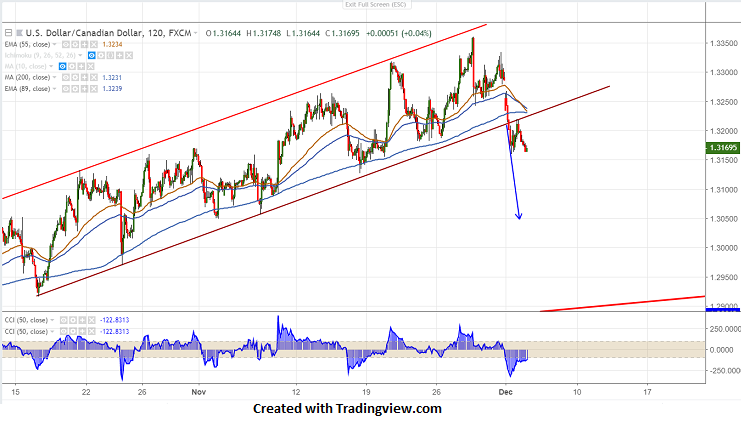The width and height of the screenshot is (741, 428).
Task: Click the plus icon of the upper CCI row
Action: [82, 320]
